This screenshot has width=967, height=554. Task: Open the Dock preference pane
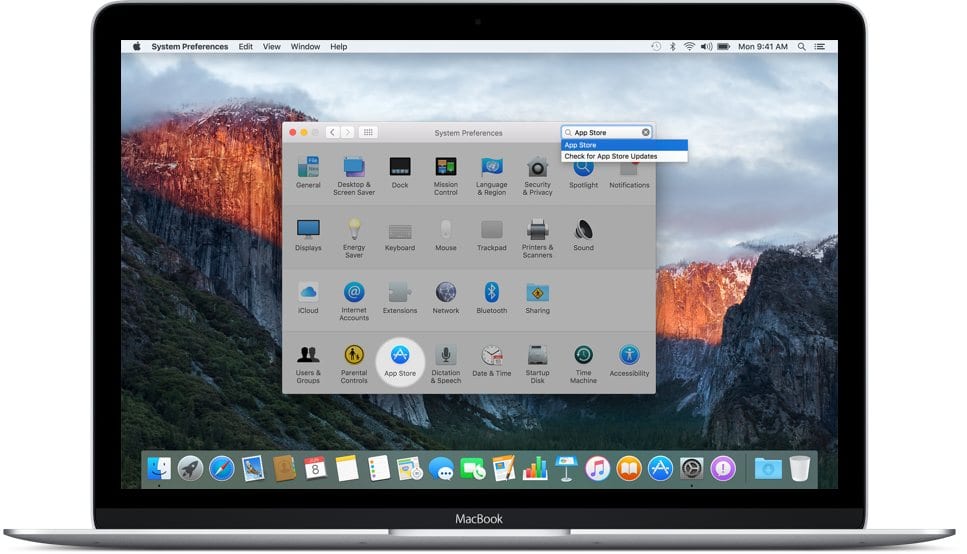[x=400, y=172]
